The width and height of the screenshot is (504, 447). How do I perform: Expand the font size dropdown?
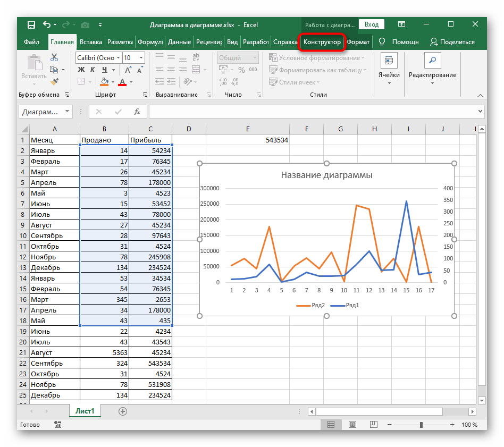tap(141, 58)
